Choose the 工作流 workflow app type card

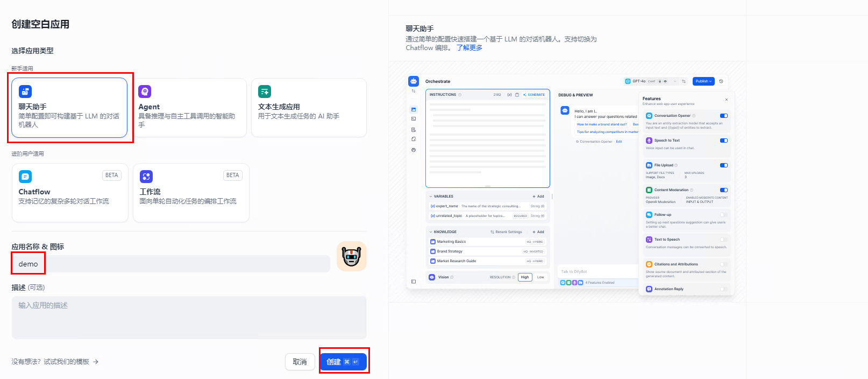(191, 193)
